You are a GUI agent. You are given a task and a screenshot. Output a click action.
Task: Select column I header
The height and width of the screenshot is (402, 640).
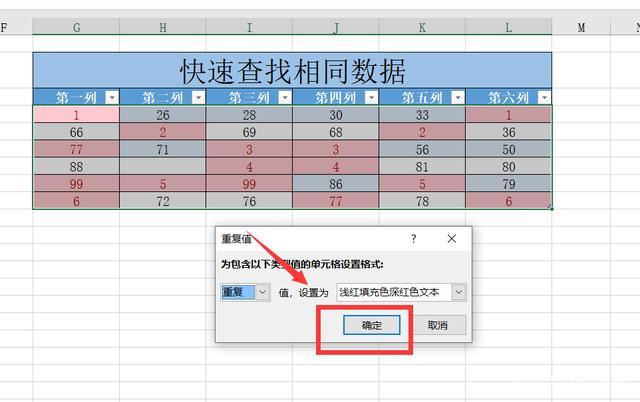coord(249,27)
